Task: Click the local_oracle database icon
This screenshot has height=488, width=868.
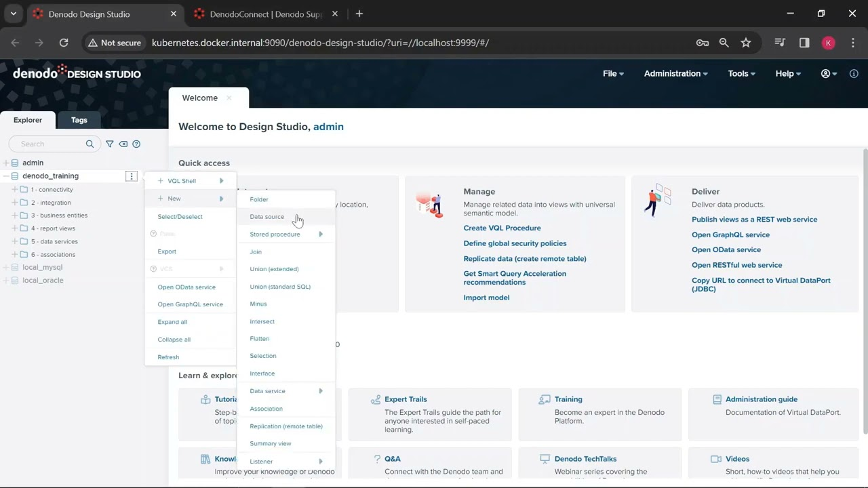Action: click(15, 280)
